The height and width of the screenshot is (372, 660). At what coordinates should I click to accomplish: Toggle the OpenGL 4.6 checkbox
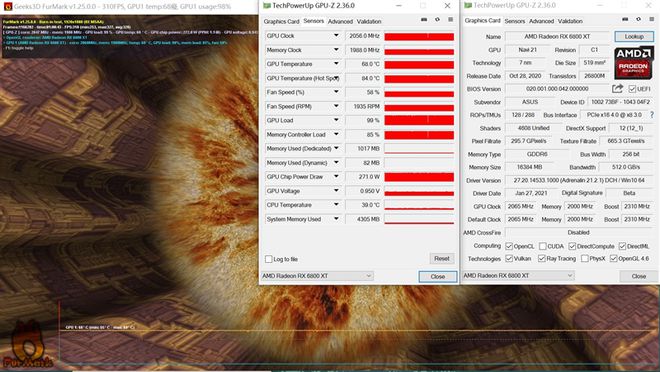613,258
